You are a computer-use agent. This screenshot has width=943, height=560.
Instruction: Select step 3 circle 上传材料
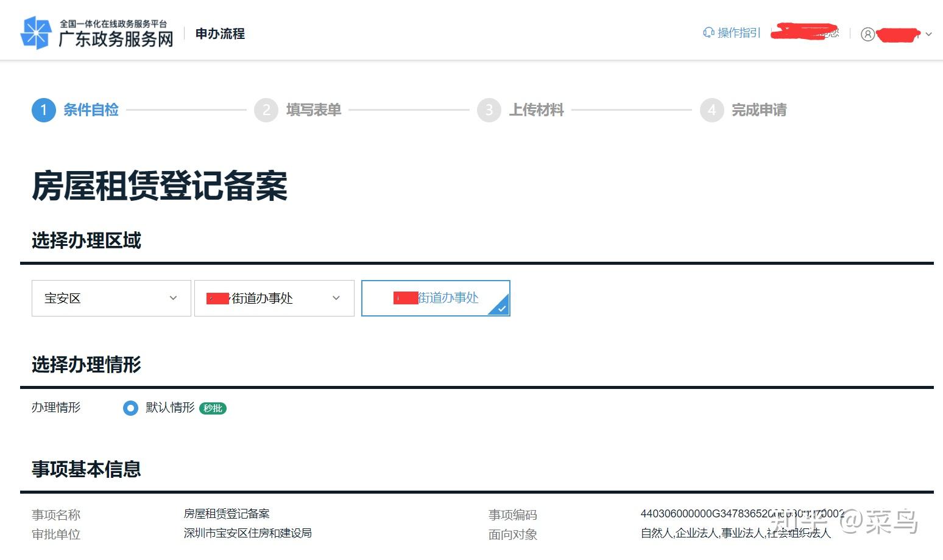coord(489,110)
